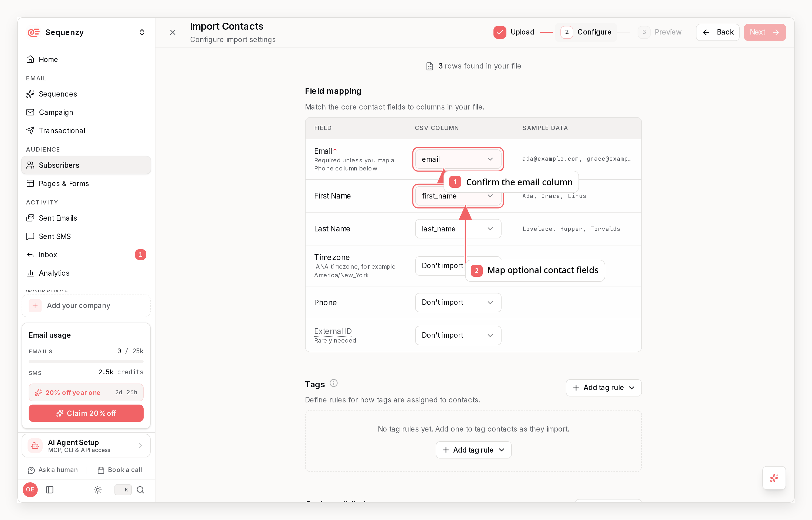
Task: Click Claim 20% off button
Action: (x=86, y=413)
